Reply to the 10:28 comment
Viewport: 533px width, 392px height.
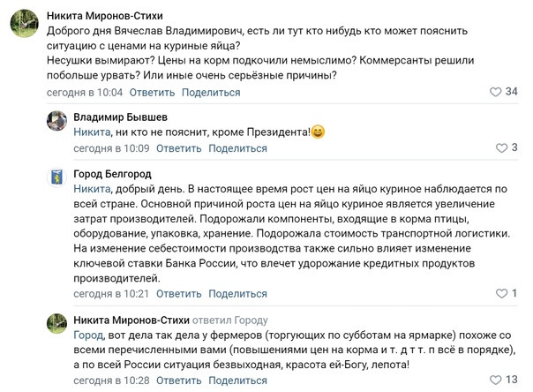point(179,381)
